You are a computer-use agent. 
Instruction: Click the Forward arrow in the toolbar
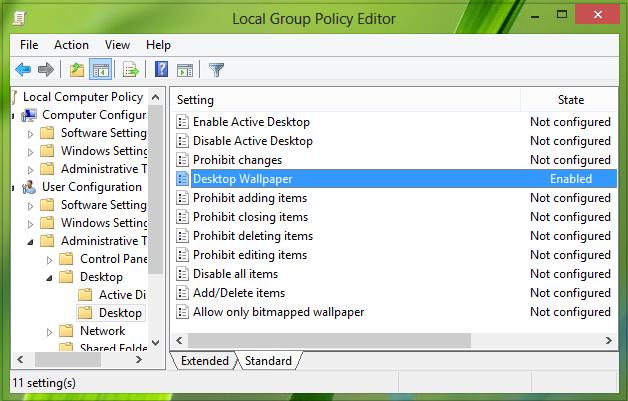tap(45, 69)
